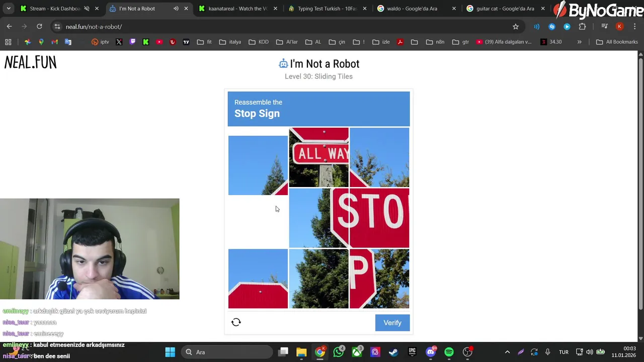
Task: Open Gmail bookmark icon
Action: pos(54,42)
